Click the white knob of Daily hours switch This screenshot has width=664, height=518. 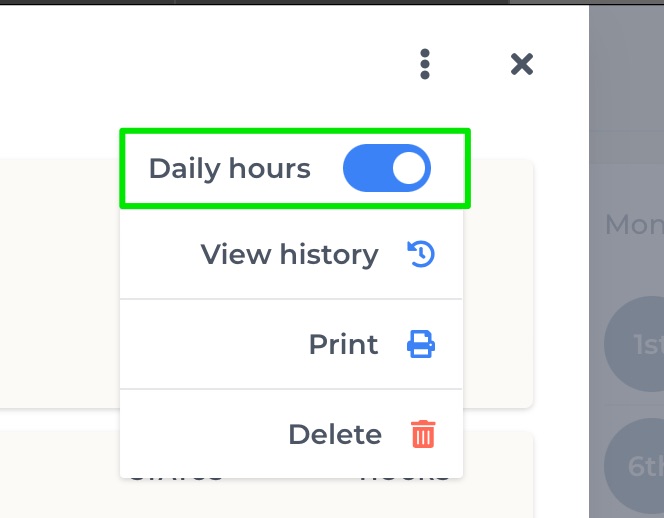(409, 168)
